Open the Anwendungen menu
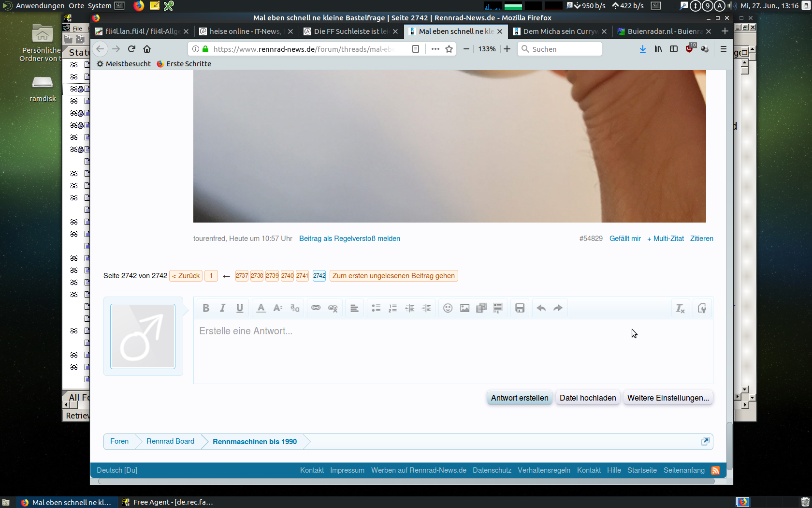The width and height of the screenshot is (812, 508). tap(40, 6)
